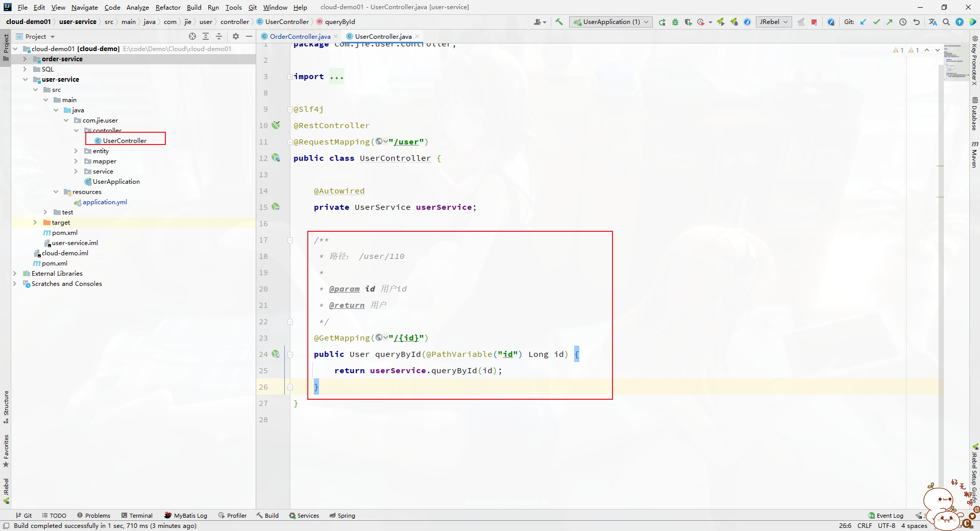Open the Refactor menu

[x=168, y=7]
